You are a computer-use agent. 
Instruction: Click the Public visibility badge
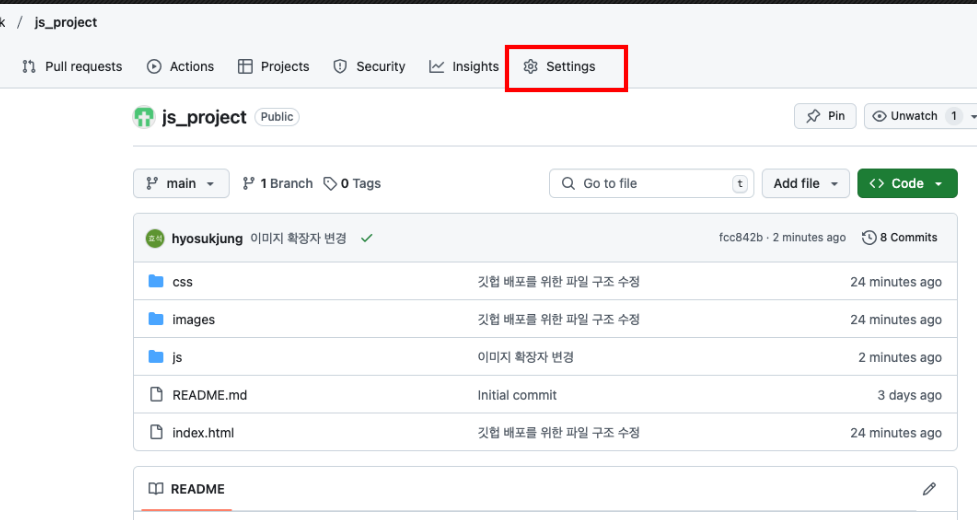point(277,117)
